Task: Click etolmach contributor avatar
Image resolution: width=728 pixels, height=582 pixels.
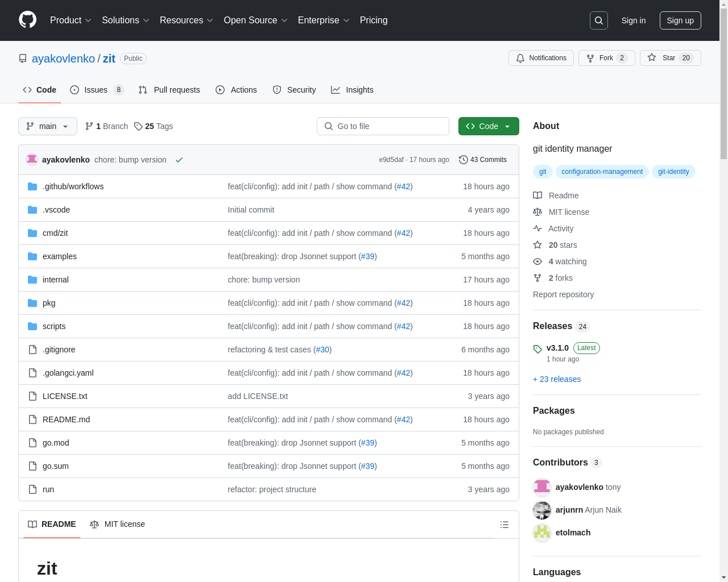Action: point(542,533)
